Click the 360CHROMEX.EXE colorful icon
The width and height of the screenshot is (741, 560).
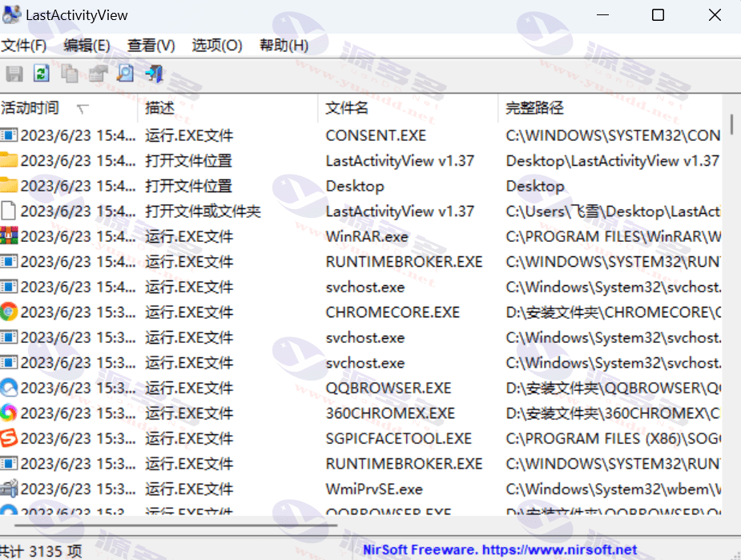click(9, 413)
